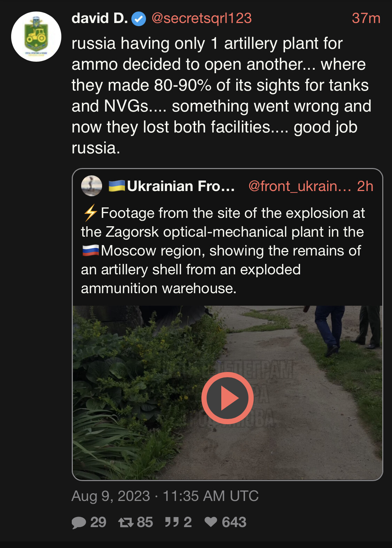The height and width of the screenshot is (548, 392).
Task: Open Ukrainian Front's small avatar
Action: (91, 186)
